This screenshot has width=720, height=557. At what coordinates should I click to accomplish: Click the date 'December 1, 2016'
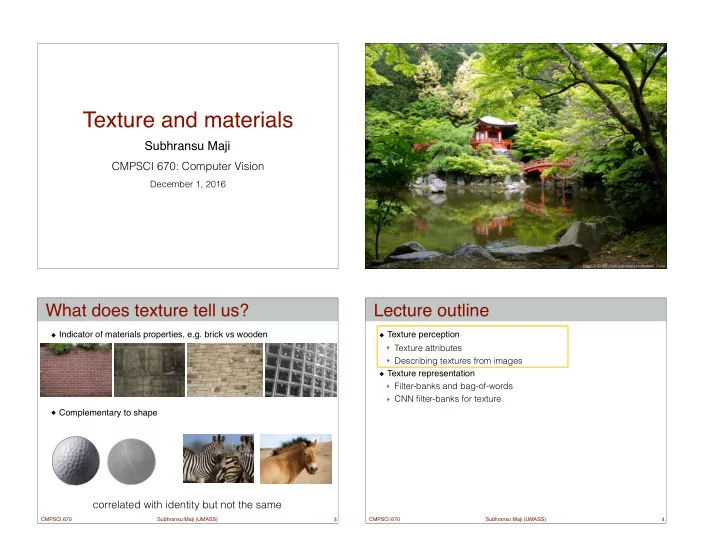tap(188, 184)
